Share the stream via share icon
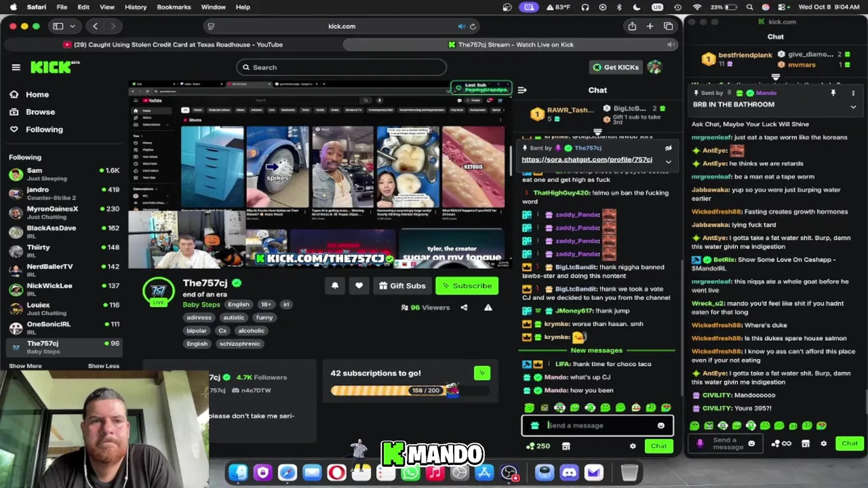 tap(464, 307)
